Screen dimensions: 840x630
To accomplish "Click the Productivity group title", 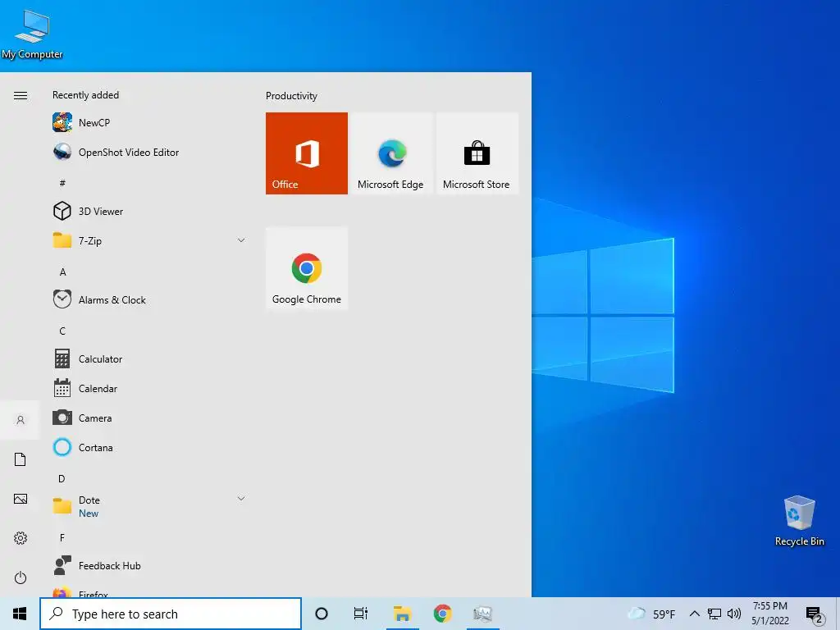I will point(291,96).
